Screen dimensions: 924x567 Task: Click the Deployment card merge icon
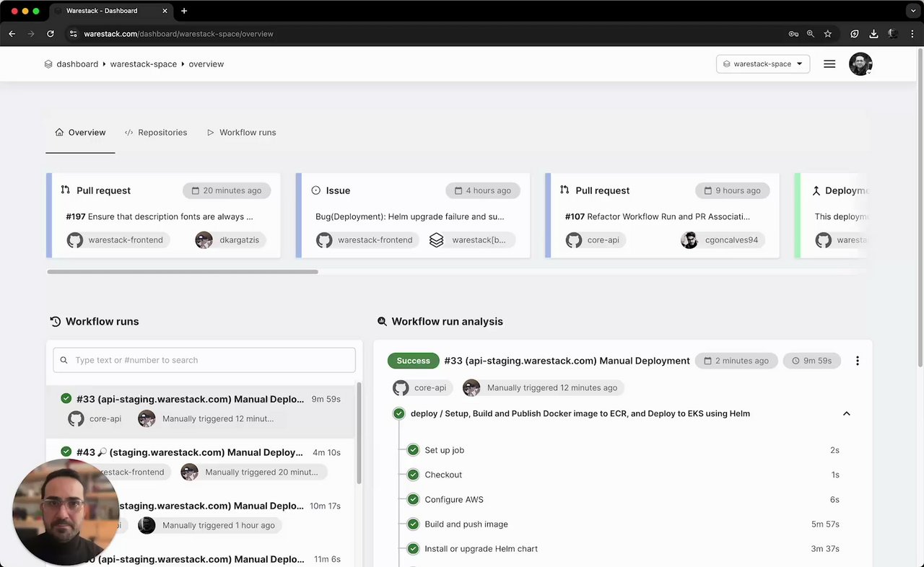[x=816, y=190]
